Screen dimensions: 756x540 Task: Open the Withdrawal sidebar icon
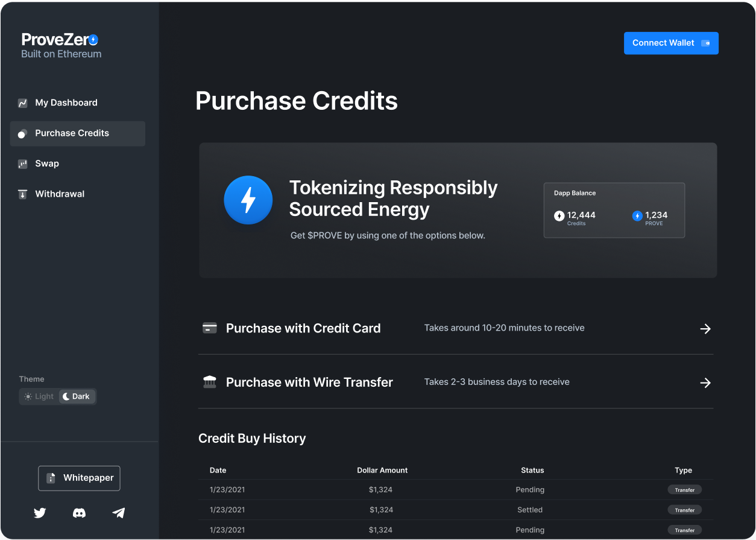(22, 194)
